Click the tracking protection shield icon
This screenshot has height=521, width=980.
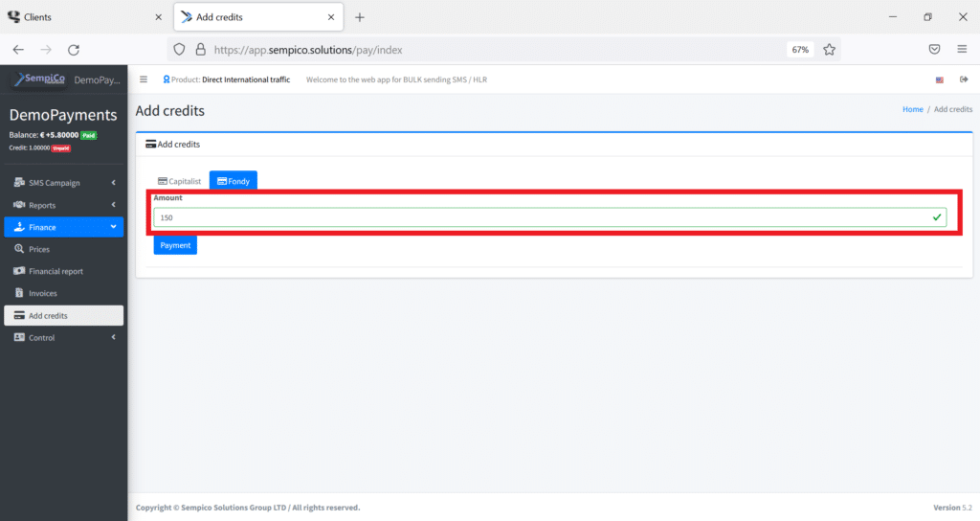point(179,50)
